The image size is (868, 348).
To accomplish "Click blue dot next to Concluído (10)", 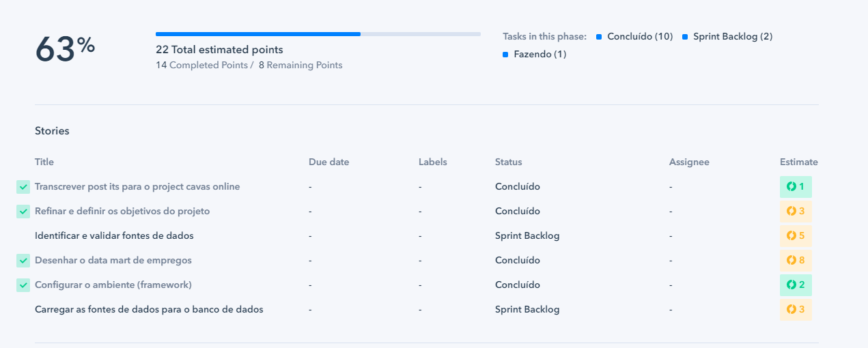I will [x=599, y=37].
